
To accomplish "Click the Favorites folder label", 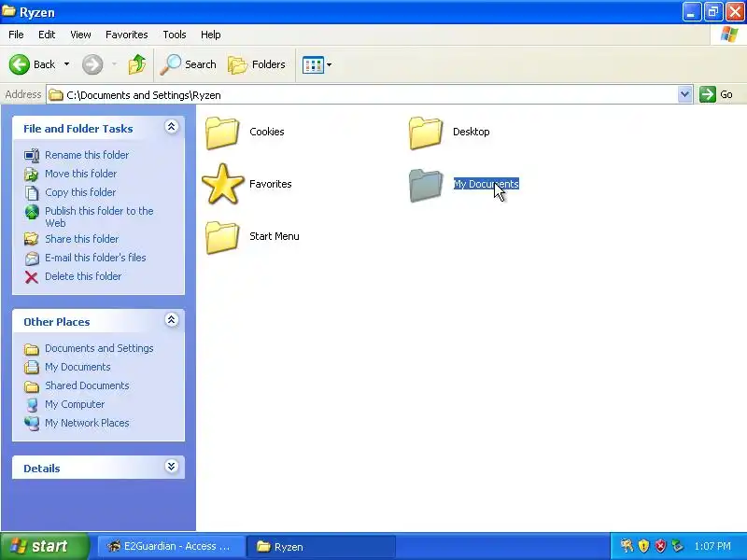I will (271, 184).
